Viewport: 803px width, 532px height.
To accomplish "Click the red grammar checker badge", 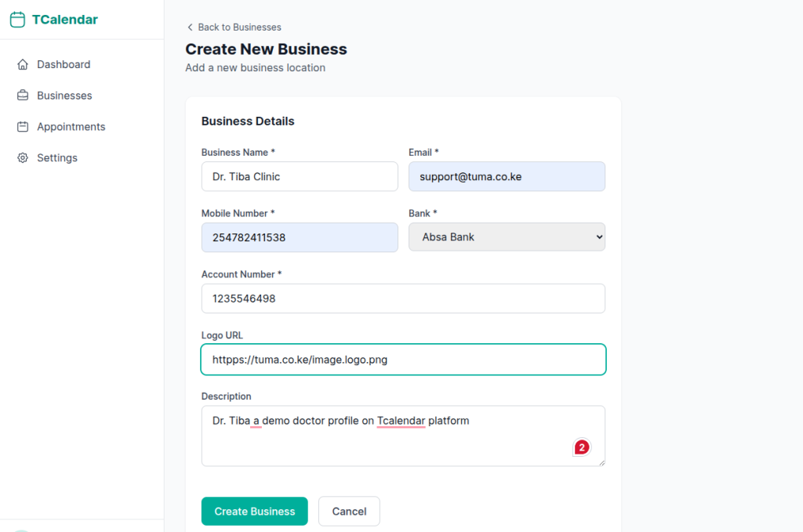I will (582, 447).
